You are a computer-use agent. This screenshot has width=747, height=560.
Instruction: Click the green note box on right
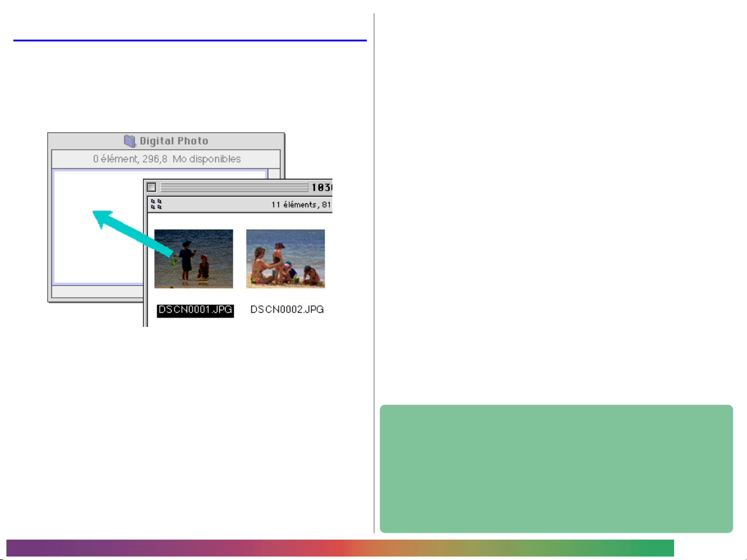(556, 469)
